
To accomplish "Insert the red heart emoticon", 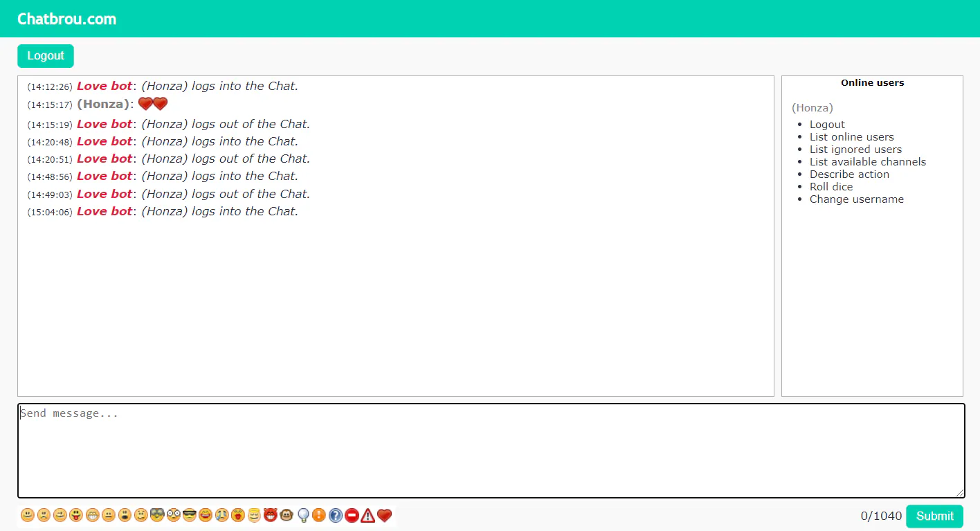I will coord(385,515).
